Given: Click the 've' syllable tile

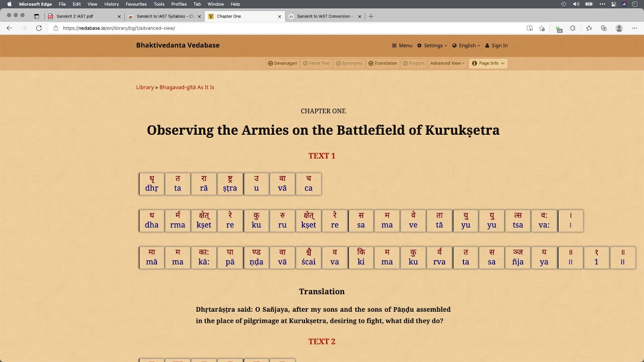Looking at the screenshot, I should [x=414, y=221].
